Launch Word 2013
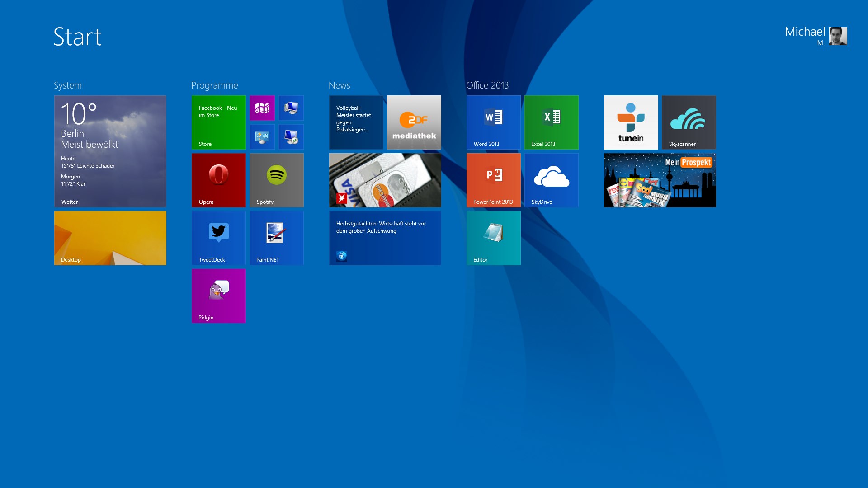 pyautogui.click(x=494, y=122)
